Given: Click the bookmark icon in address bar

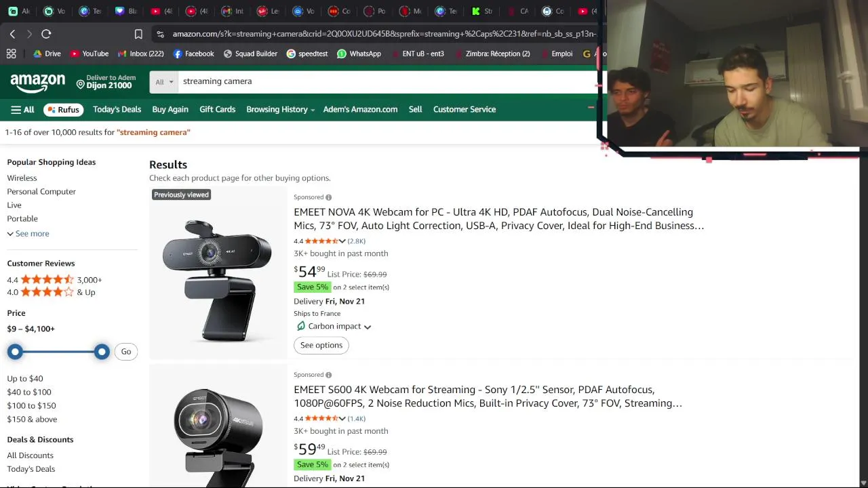Looking at the screenshot, I should (x=138, y=34).
